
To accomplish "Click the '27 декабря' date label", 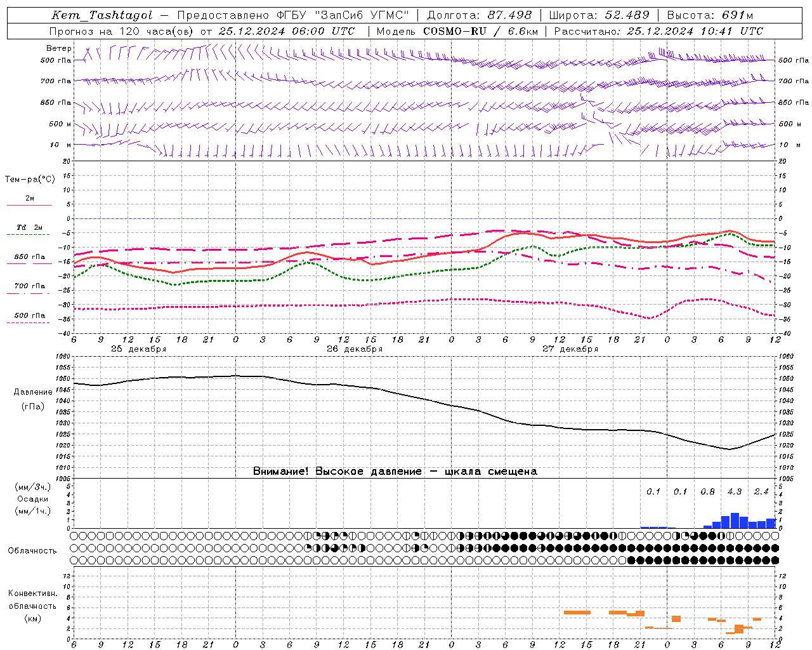I will [570, 349].
